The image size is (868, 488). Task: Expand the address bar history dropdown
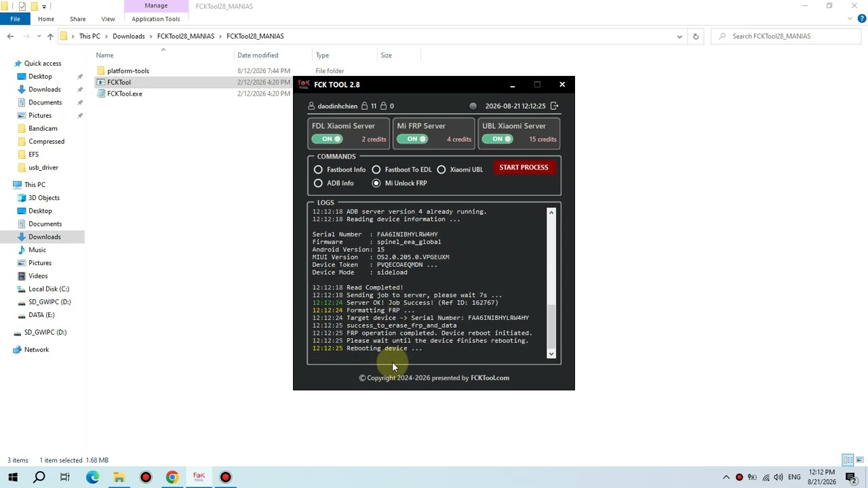[679, 37]
